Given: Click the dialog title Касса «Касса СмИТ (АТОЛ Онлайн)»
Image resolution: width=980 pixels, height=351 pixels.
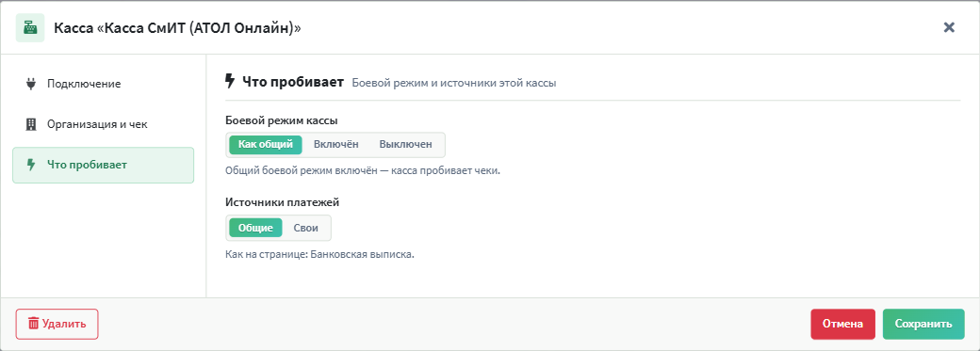Looking at the screenshot, I should 177,27.
